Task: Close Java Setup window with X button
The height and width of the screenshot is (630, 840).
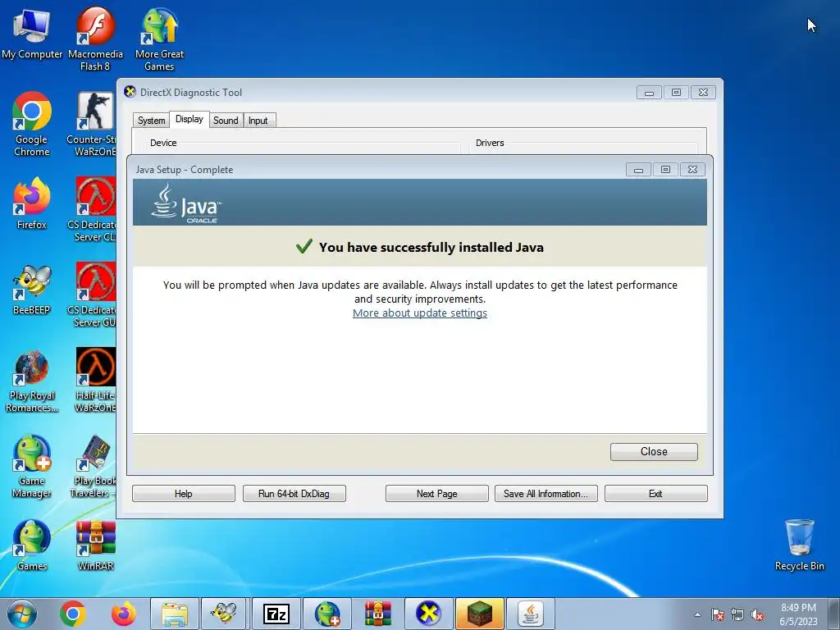Action: 692,169
